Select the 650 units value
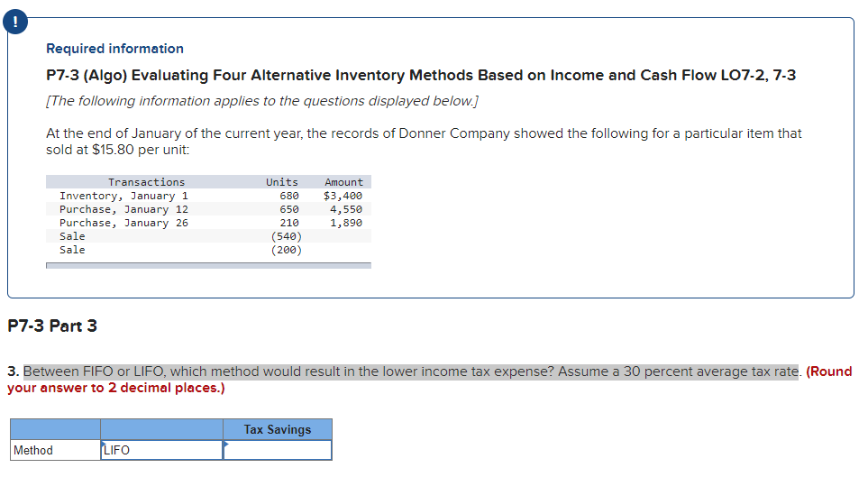Viewport: 868px width, 477px height. click(289, 209)
